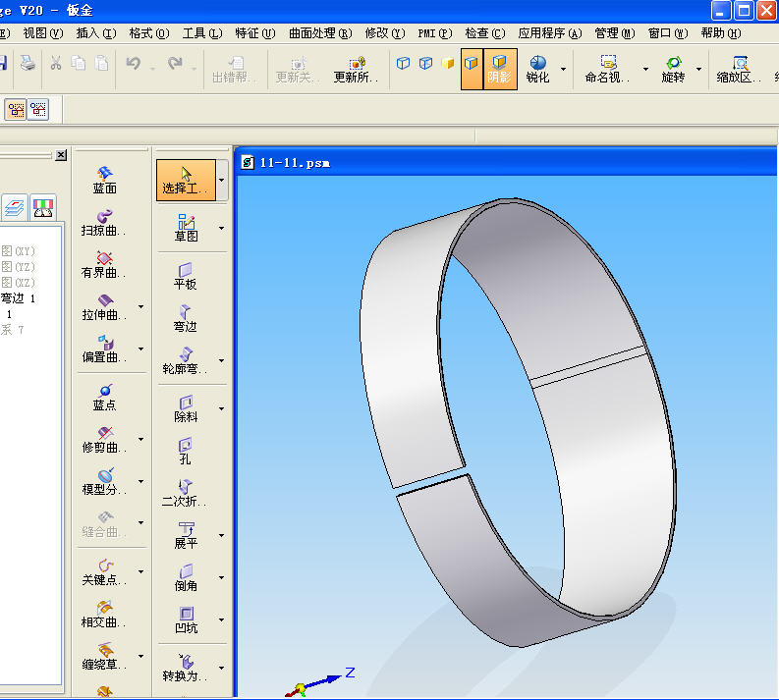Image resolution: width=779 pixels, height=700 pixels.
Task: Expand the 展平 dropdown arrow
Action: click(222, 535)
